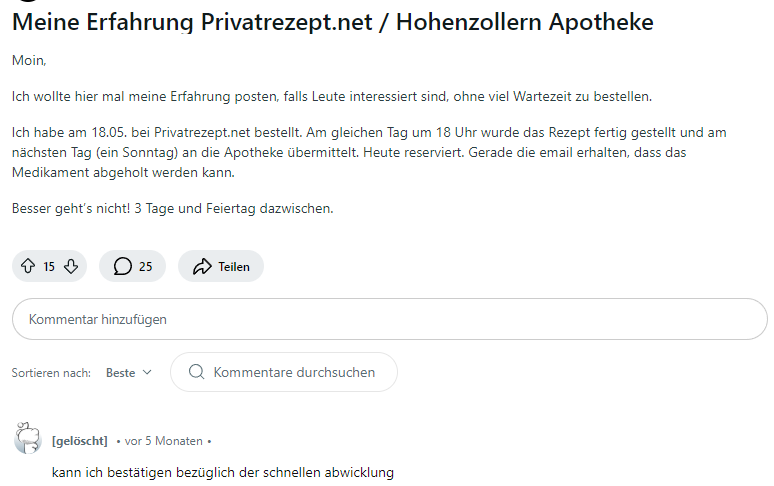Viewport: 774px width, 486px height.
Task: Focus the Kommentar hinzufügen field
Action: click(389, 319)
